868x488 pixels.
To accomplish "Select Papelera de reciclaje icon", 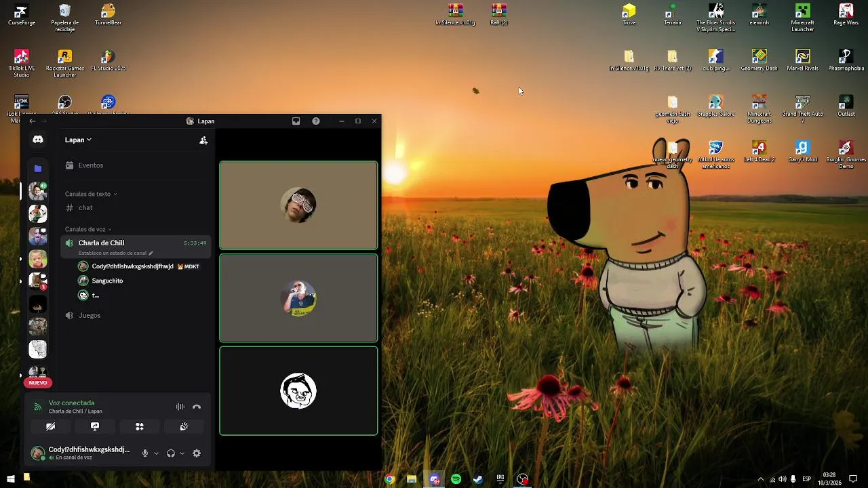I will pyautogui.click(x=65, y=18).
